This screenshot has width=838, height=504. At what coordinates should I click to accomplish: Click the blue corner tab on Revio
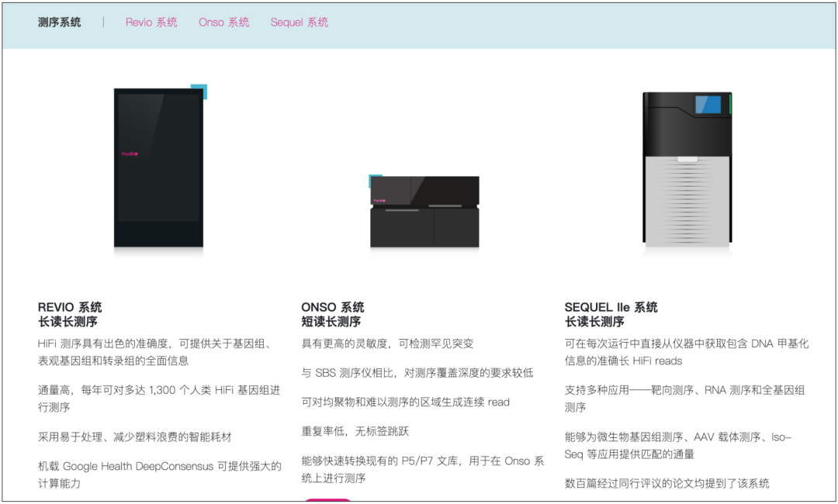coord(200,90)
